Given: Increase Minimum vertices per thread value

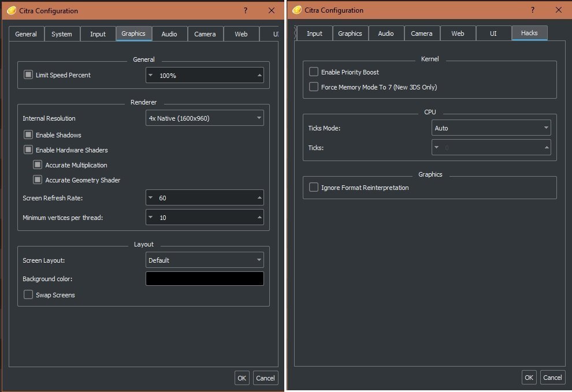Looking at the screenshot, I should click(x=259, y=217).
